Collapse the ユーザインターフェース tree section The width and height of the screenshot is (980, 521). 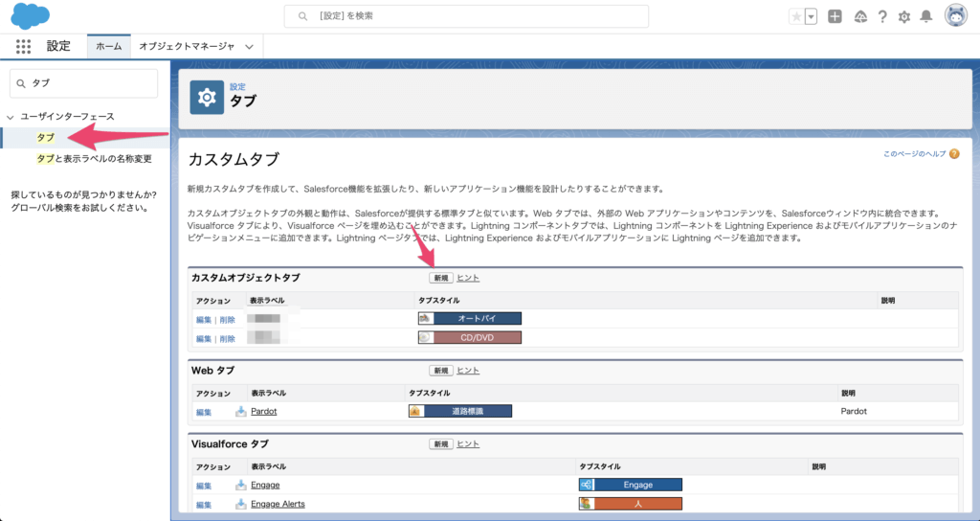click(10, 117)
